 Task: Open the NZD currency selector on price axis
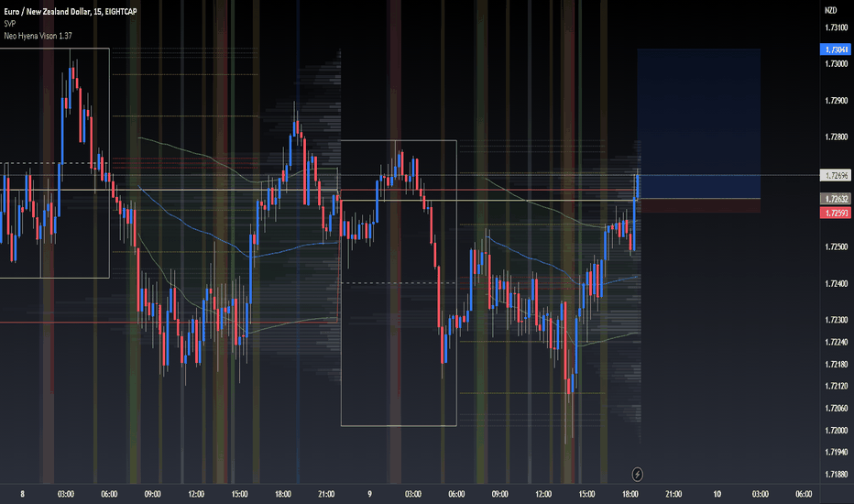[830, 10]
